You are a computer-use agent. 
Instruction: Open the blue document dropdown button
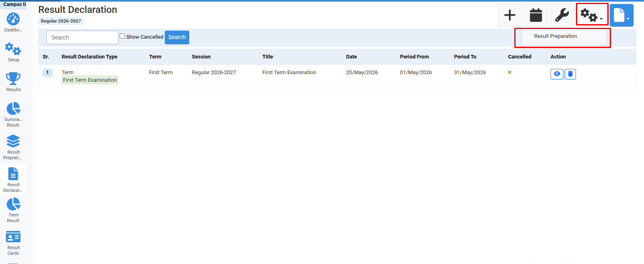621,15
